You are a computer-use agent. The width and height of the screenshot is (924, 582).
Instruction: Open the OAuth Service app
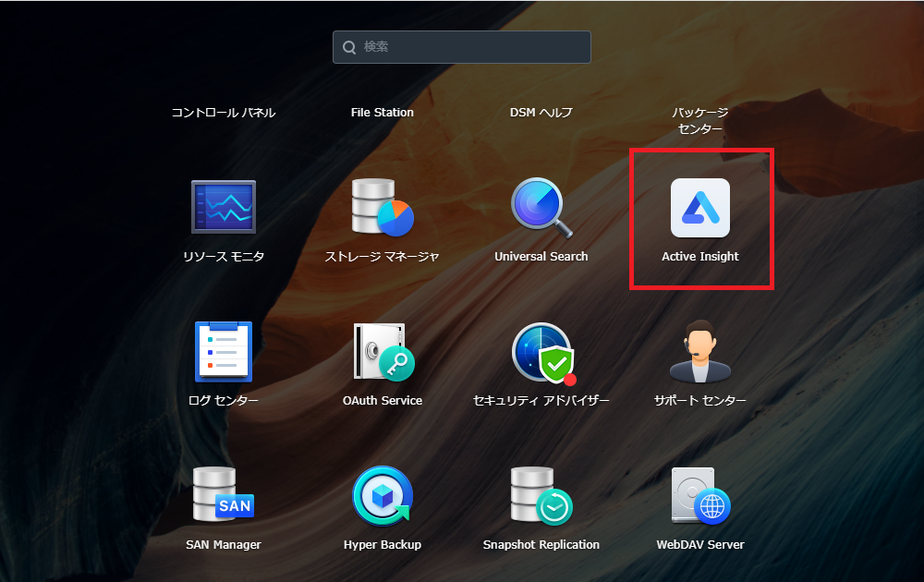(x=383, y=352)
